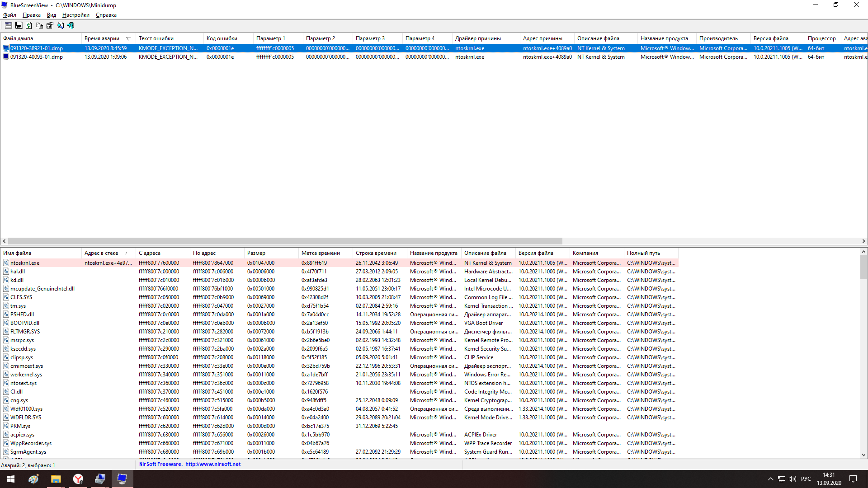The image size is (868, 488).
Task: Select dump file 091320-40093-01.dmp row
Action: [37, 57]
